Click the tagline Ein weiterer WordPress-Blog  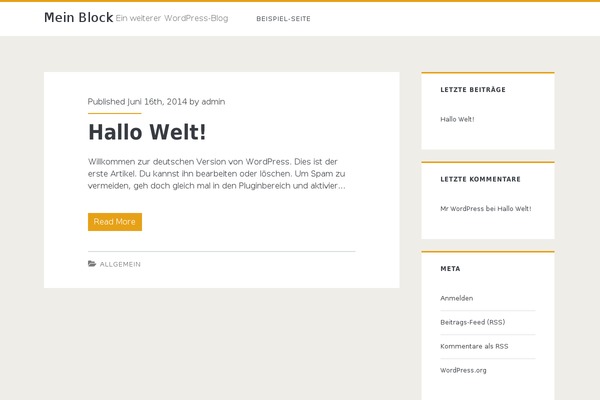(x=172, y=18)
